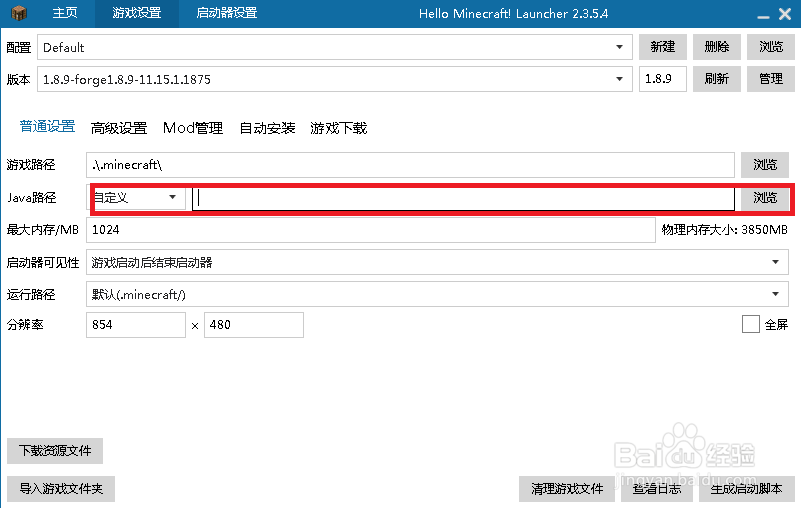Click the 管理 button
Image resolution: width=801 pixels, height=508 pixels.
(x=771, y=79)
